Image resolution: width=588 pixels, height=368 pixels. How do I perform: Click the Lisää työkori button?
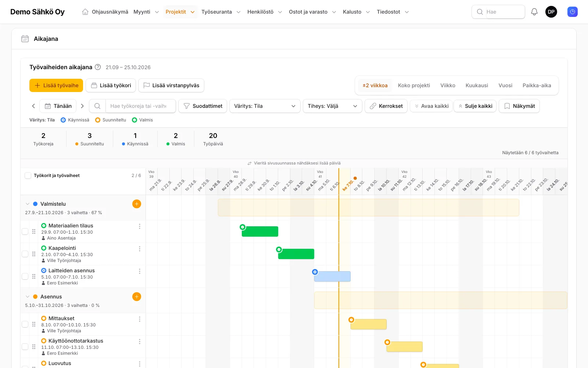(111, 85)
